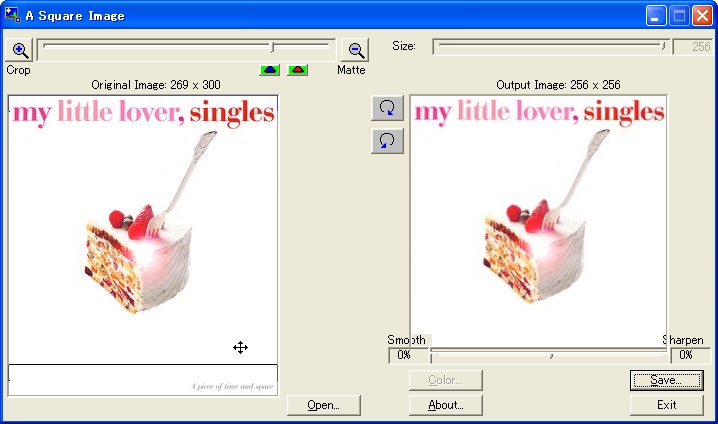Click the About... button
Screen dimensions: 718x424
(446, 405)
